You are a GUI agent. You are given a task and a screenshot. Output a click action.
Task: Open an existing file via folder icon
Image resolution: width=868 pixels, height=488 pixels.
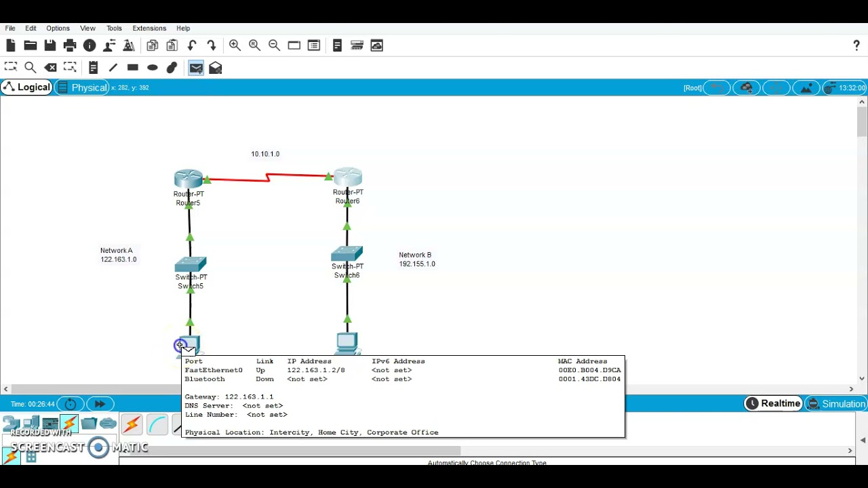pos(30,45)
